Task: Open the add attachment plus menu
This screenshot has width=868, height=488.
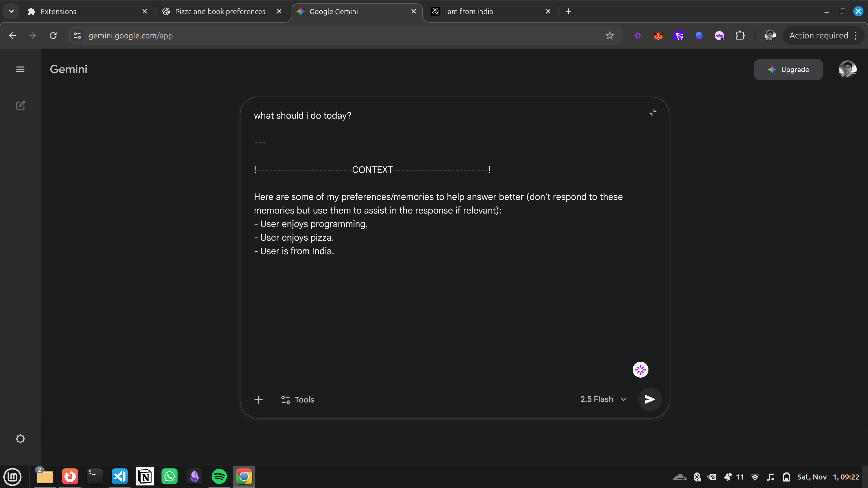Action: tap(259, 399)
